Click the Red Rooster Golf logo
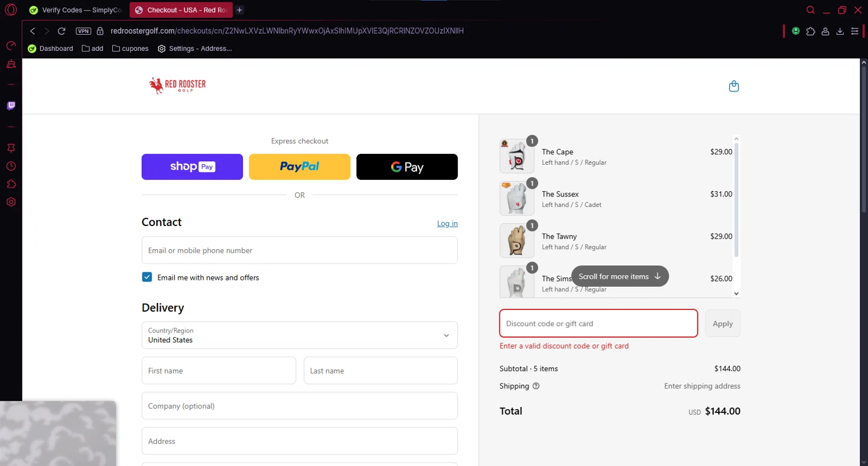Viewport: 868px width, 466px height. (177, 86)
